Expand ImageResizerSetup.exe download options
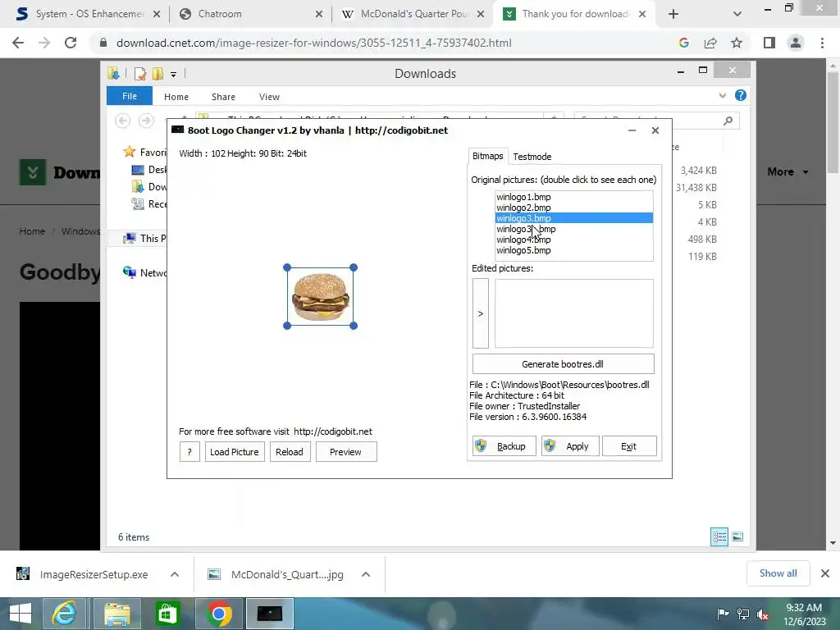Viewport: 840px width, 630px height. tap(175, 574)
